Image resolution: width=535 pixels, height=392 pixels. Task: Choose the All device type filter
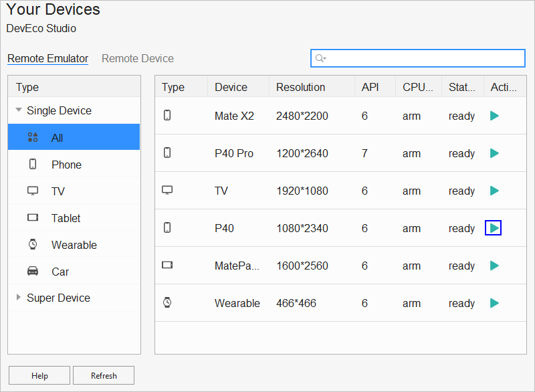[x=57, y=138]
